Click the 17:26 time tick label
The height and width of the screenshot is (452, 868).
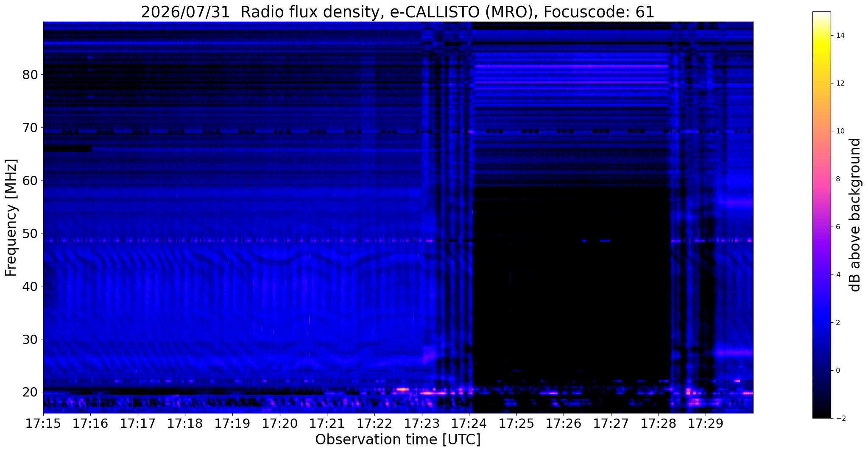564,424
